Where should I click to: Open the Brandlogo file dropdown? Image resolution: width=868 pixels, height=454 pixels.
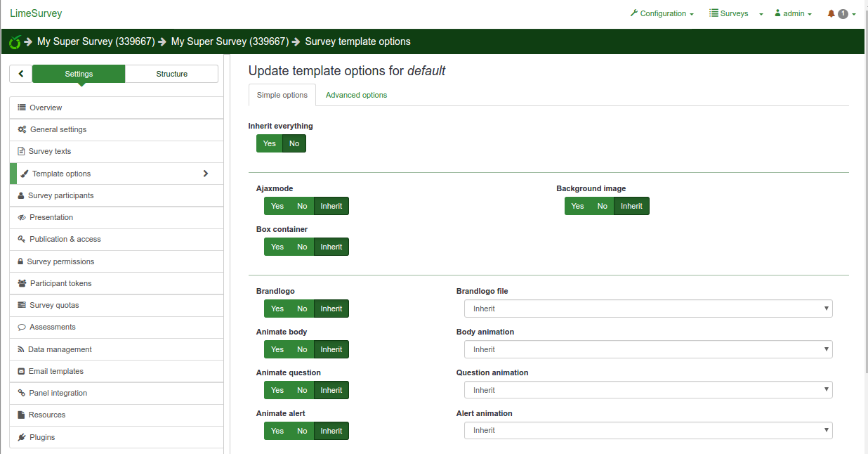pyautogui.click(x=647, y=309)
